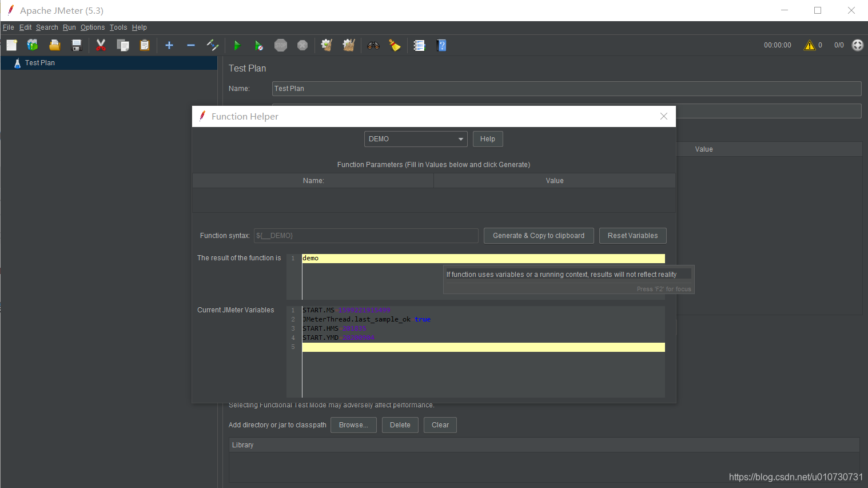
Task: Click Generate & Copy to clipboard
Action: 539,236
